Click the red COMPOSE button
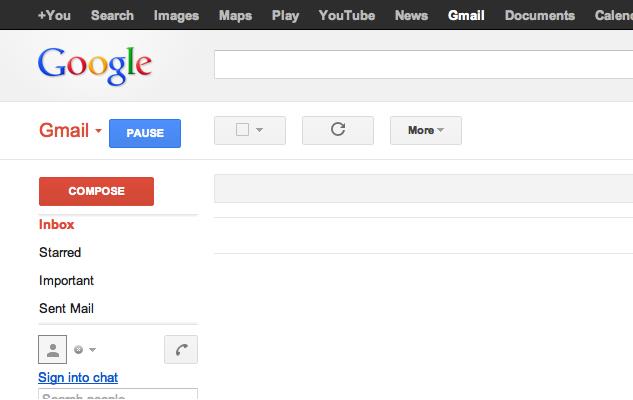633x400 pixels. tap(96, 191)
